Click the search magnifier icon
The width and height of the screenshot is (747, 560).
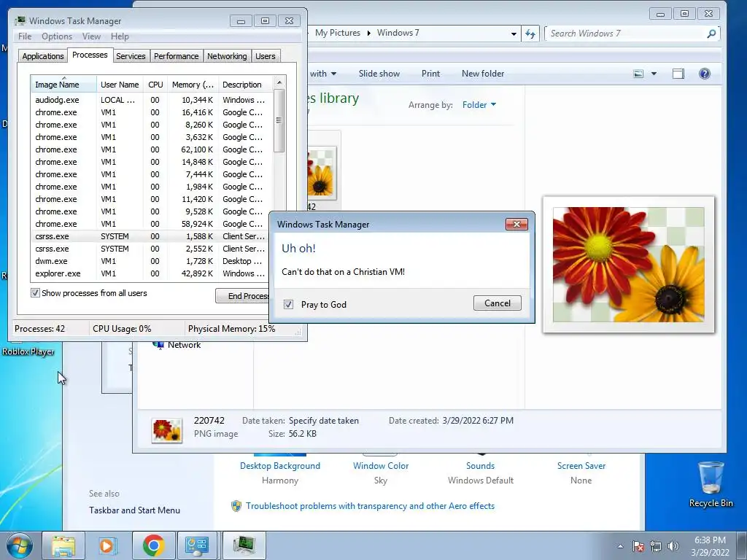(x=711, y=34)
